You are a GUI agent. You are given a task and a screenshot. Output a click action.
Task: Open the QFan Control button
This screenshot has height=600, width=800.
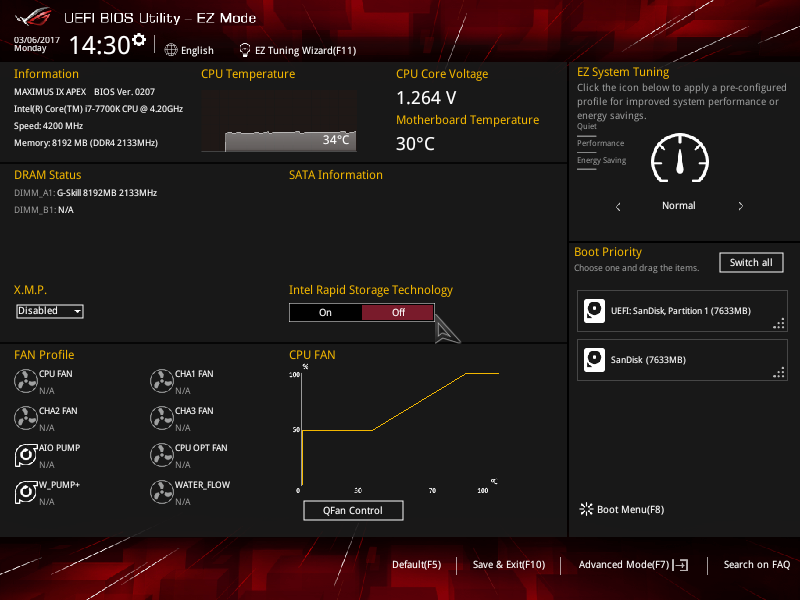click(x=353, y=511)
